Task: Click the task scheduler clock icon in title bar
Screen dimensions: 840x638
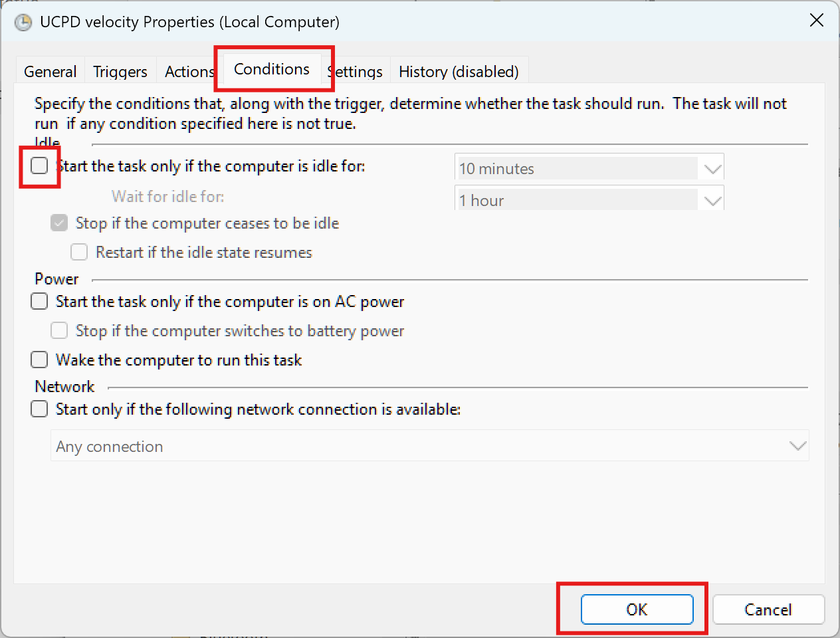Action: 23,23
